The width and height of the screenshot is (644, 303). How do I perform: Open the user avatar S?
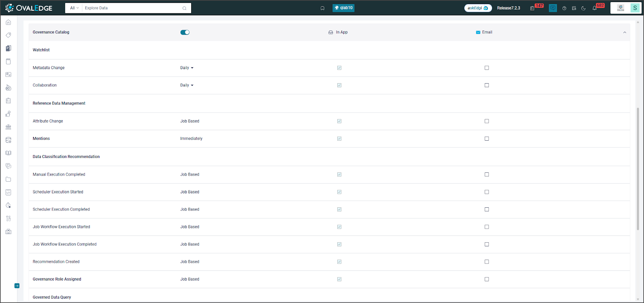(x=635, y=8)
